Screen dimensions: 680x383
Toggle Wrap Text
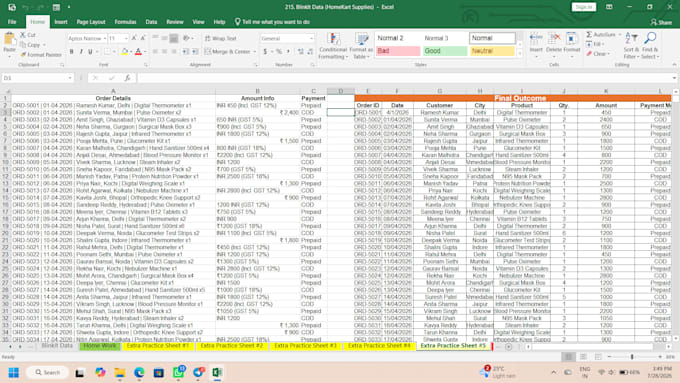point(221,38)
